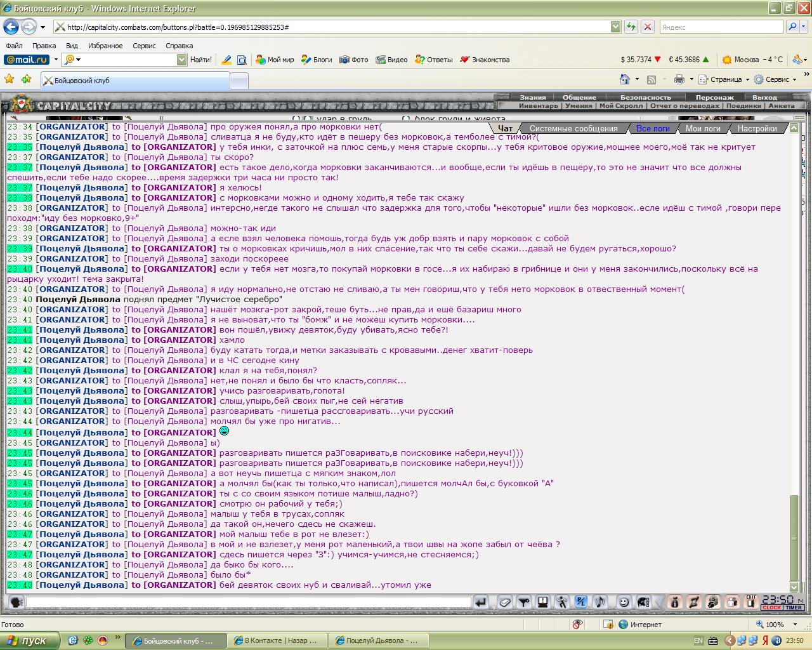Click the Add to Favorites star-plus icon

pyautogui.click(x=26, y=79)
